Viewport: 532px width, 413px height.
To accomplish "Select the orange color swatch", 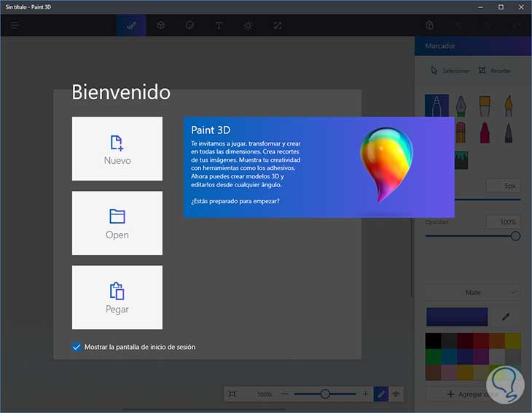I will (497, 341).
